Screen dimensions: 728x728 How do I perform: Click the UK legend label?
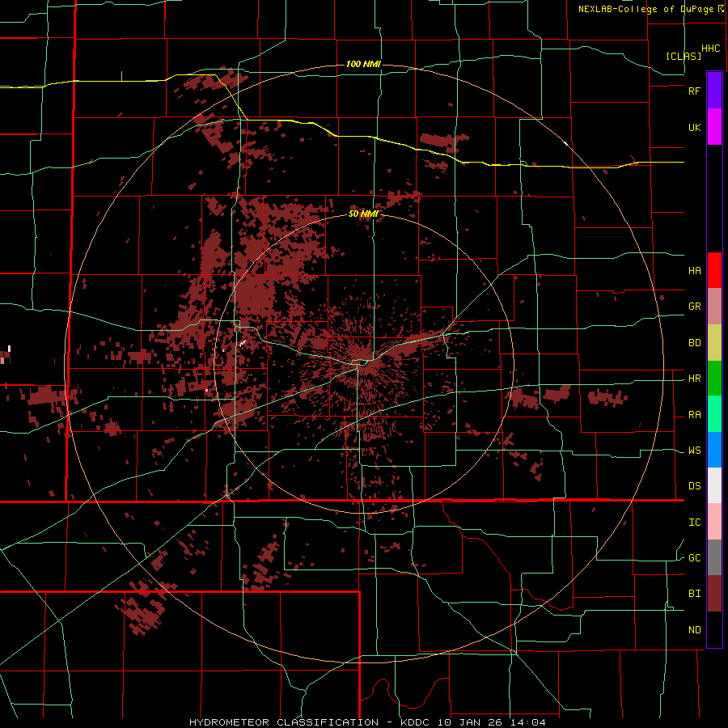694,127
